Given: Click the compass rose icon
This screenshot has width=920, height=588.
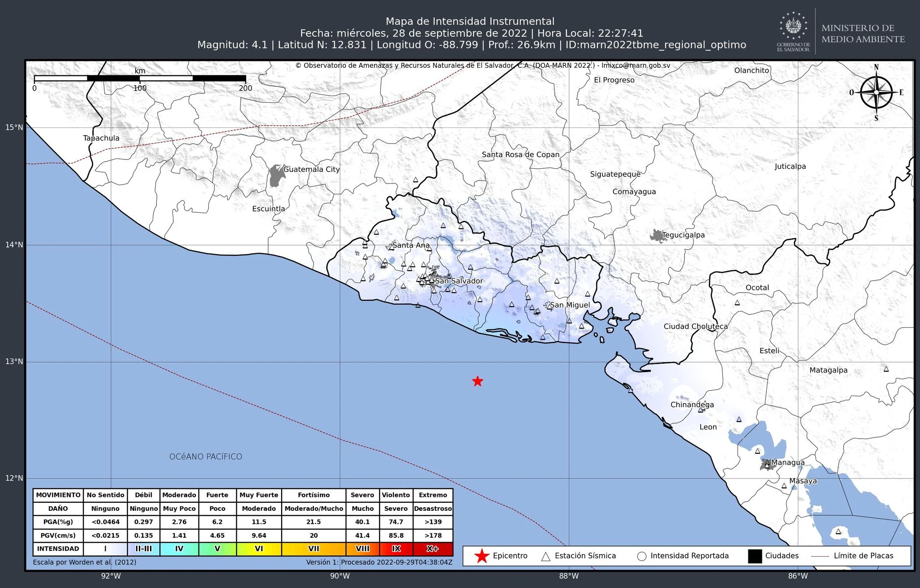Looking at the screenshot, I should point(876,93).
